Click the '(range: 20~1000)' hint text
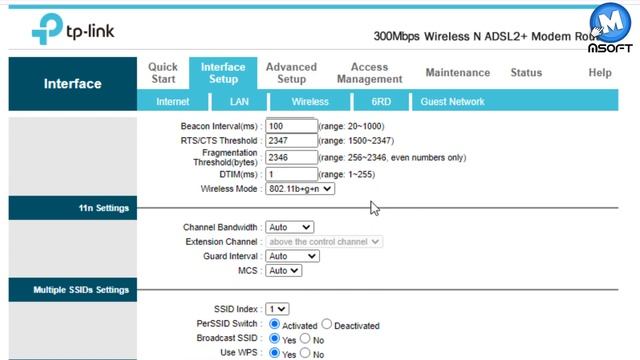640x360 pixels. tap(351, 126)
